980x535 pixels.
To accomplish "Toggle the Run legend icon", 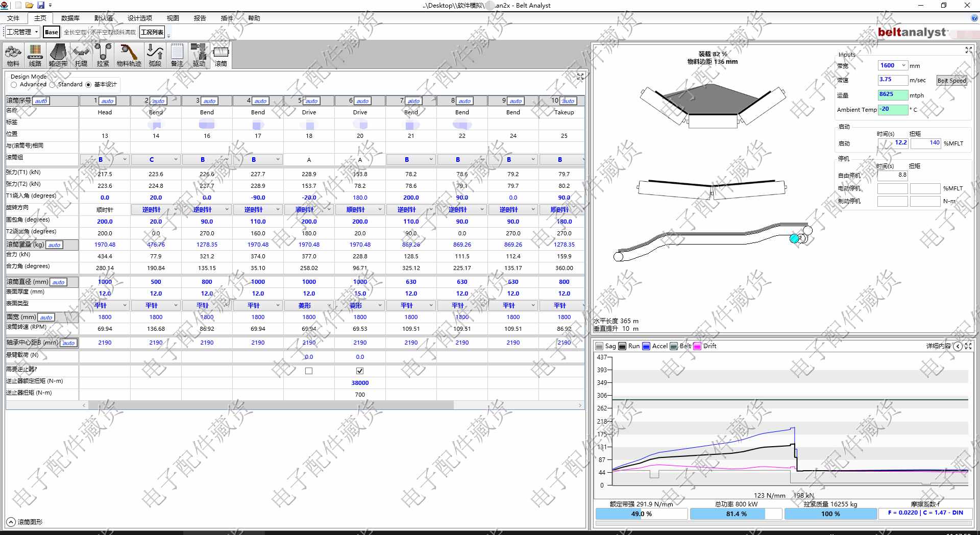I will [x=622, y=346].
